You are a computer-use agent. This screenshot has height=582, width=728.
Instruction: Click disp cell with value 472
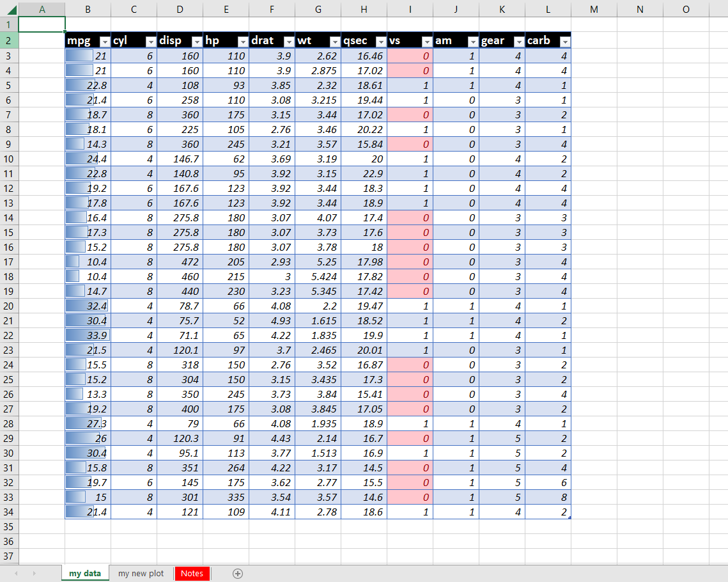pyautogui.click(x=180, y=262)
